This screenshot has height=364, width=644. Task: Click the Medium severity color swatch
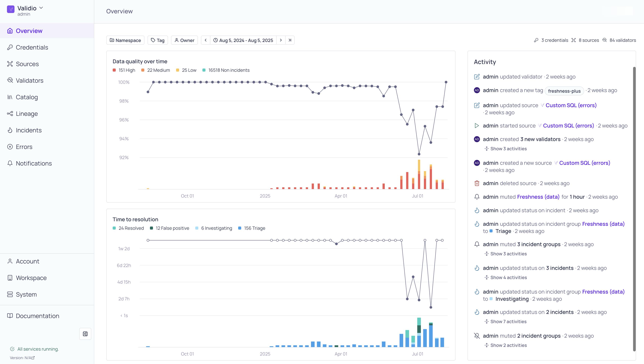[143, 70]
